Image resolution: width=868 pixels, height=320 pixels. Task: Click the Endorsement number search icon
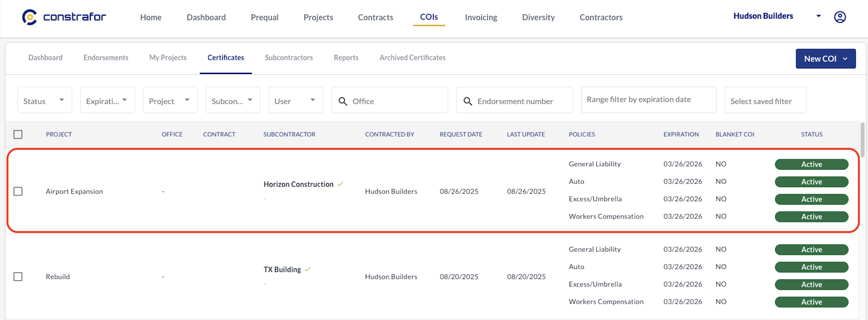tap(467, 101)
